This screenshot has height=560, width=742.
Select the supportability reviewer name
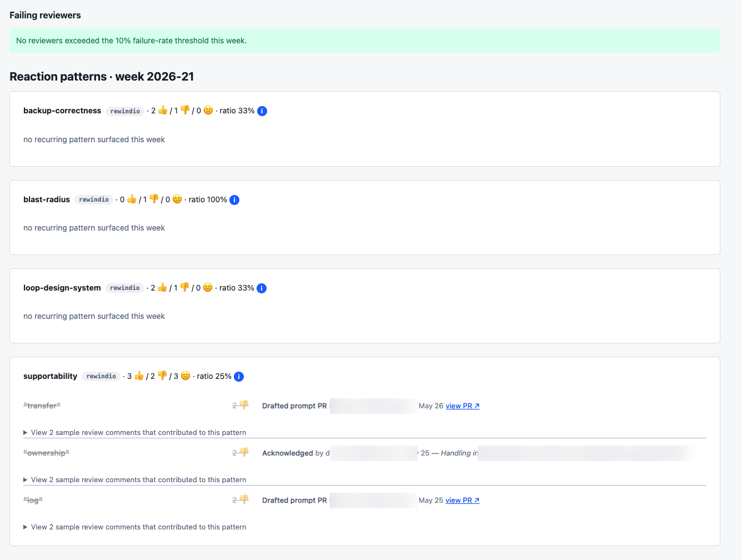[50, 376]
